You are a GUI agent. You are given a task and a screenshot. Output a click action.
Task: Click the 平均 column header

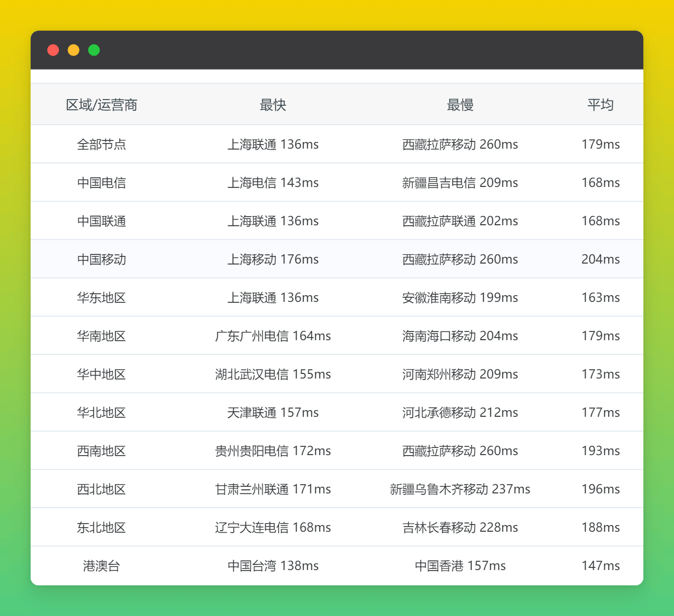click(600, 105)
